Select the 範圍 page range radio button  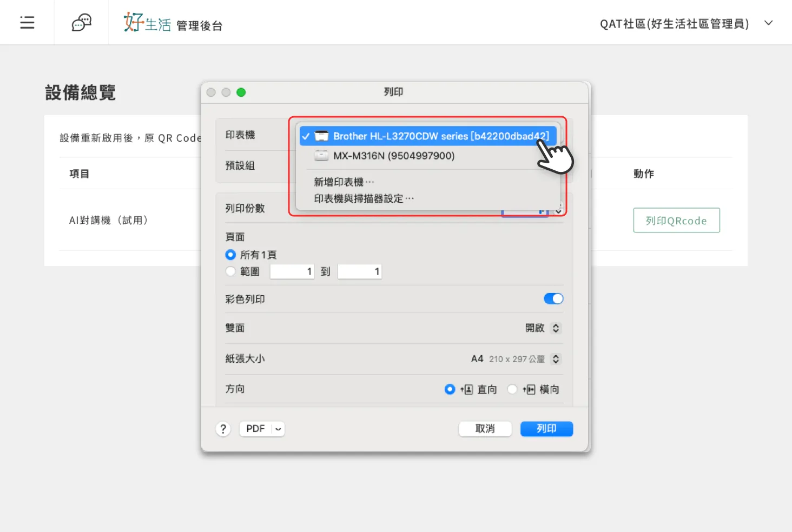[230, 271]
